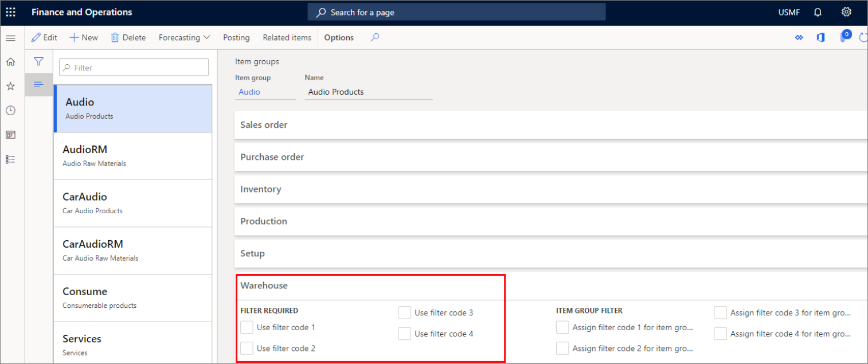Open Modules list icon in sidebar
The height and width of the screenshot is (364, 868).
10,159
